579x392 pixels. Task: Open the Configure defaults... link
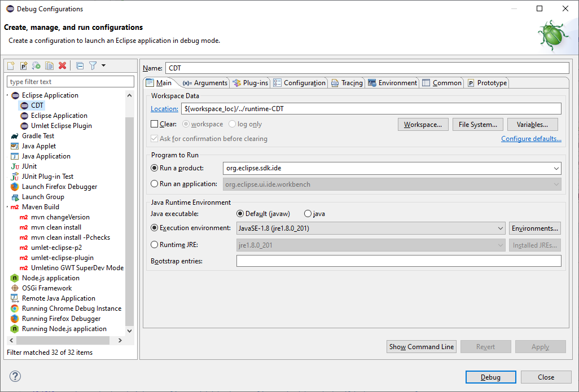[x=531, y=139]
